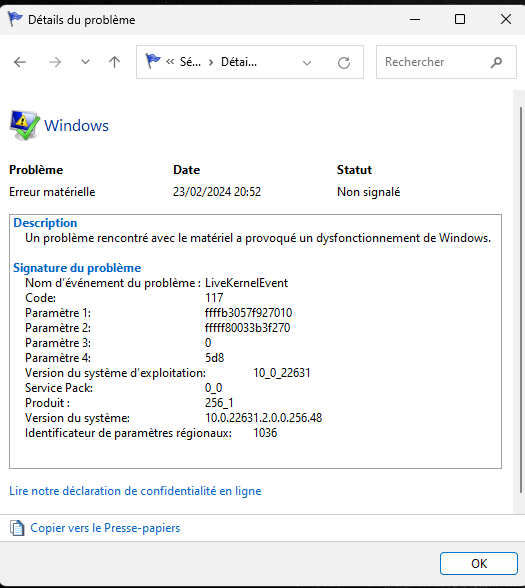This screenshot has height=588, width=525.
Task: Open the recent locations chevron
Action: pos(86,62)
